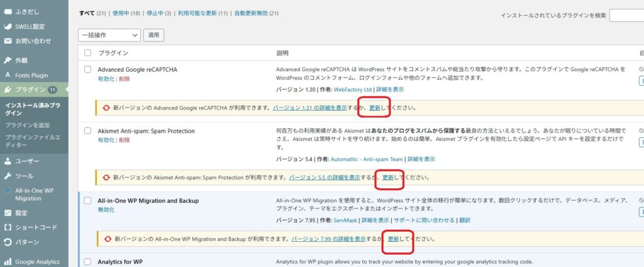
Task: Click 更新 link for Akismet Anti-spam
Action: click(388, 178)
